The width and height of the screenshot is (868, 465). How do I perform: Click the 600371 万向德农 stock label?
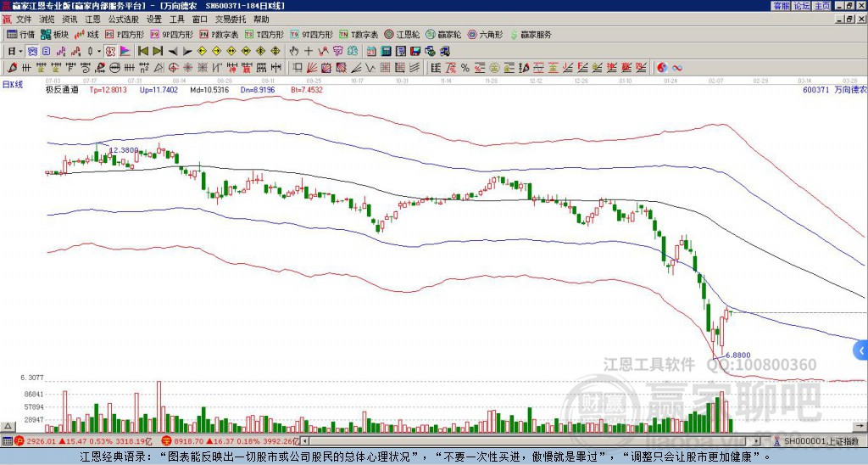point(835,90)
